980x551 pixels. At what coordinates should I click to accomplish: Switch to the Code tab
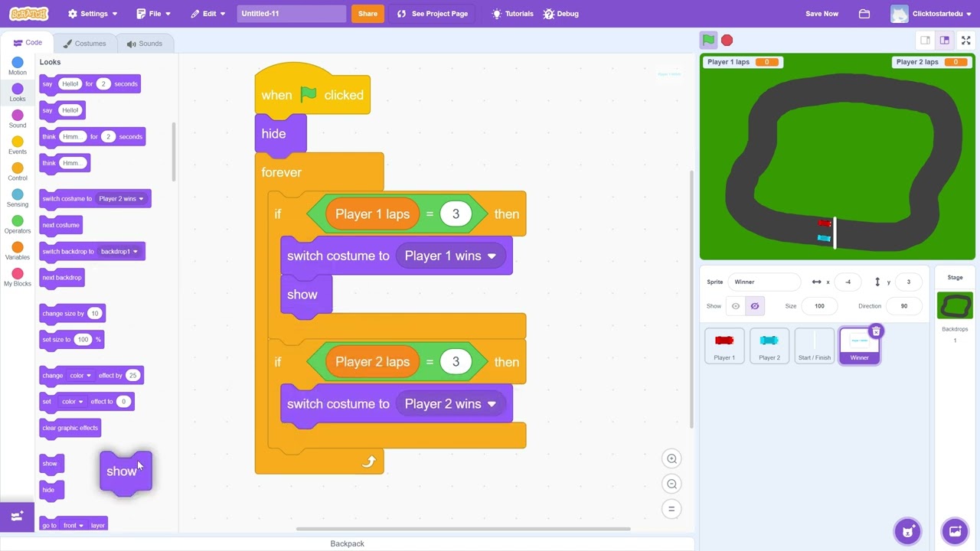click(28, 43)
